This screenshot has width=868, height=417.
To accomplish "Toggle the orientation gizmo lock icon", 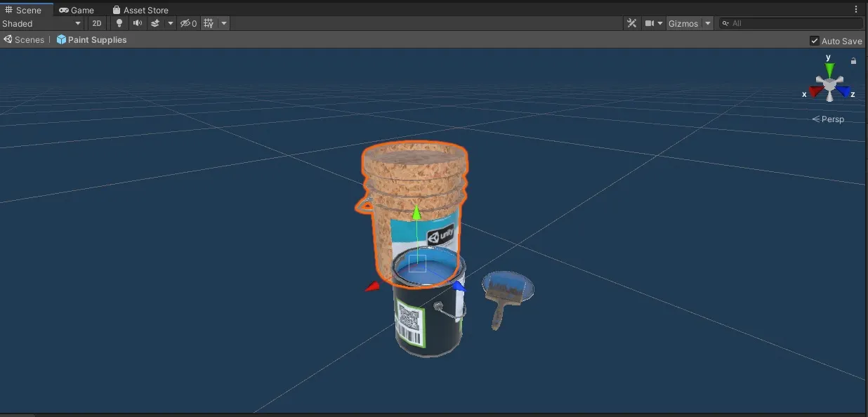I will click(x=853, y=61).
